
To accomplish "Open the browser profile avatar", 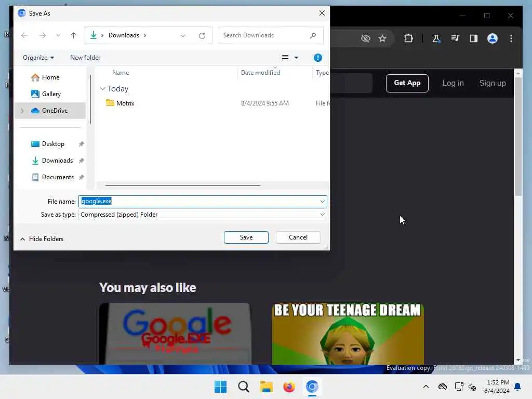I will (x=493, y=38).
